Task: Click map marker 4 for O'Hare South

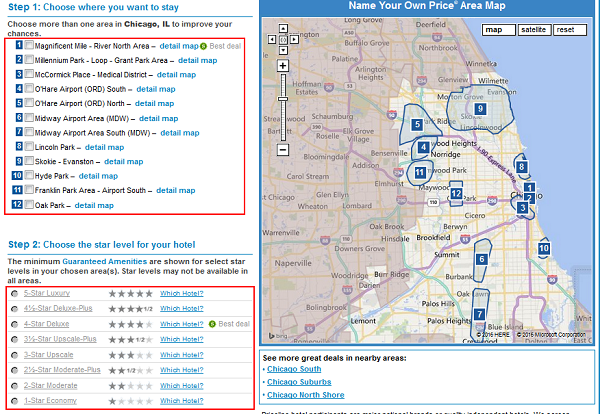Action: tap(423, 147)
